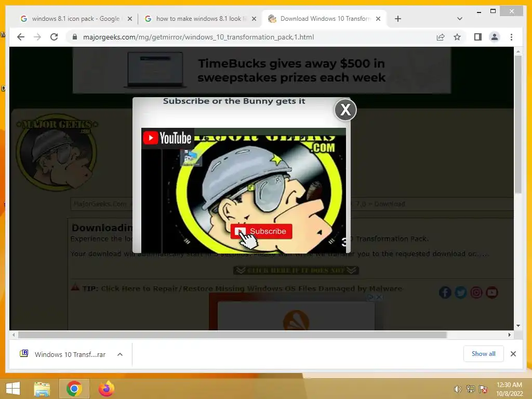Click the vertical scrollbar thumb

point(518,125)
